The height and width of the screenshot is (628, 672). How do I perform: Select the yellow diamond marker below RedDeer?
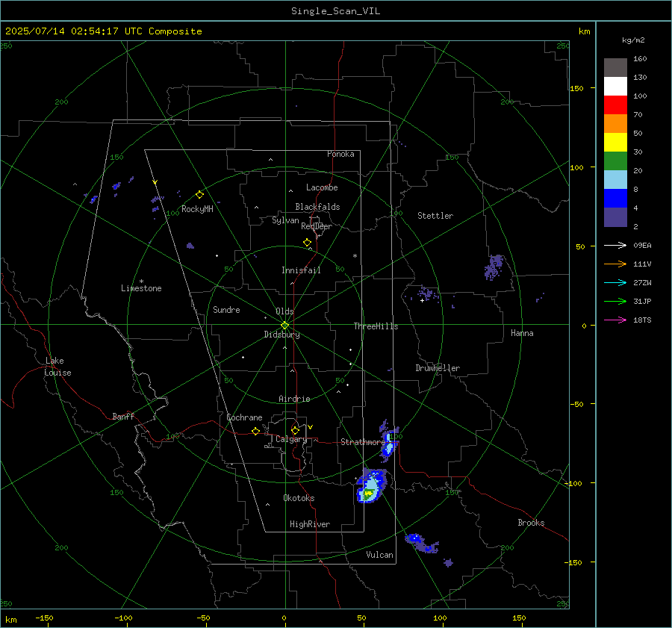pos(308,243)
